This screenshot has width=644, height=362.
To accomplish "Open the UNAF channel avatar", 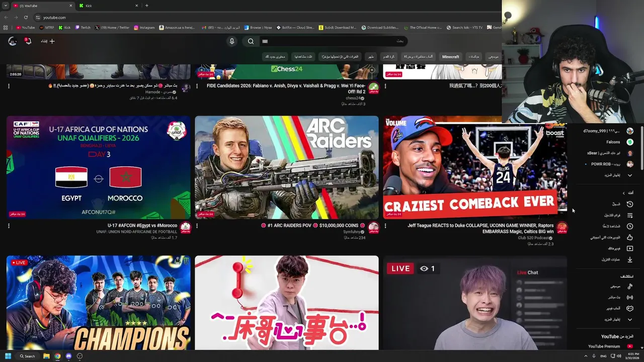I will pyautogui.click(x=186, y=228).
